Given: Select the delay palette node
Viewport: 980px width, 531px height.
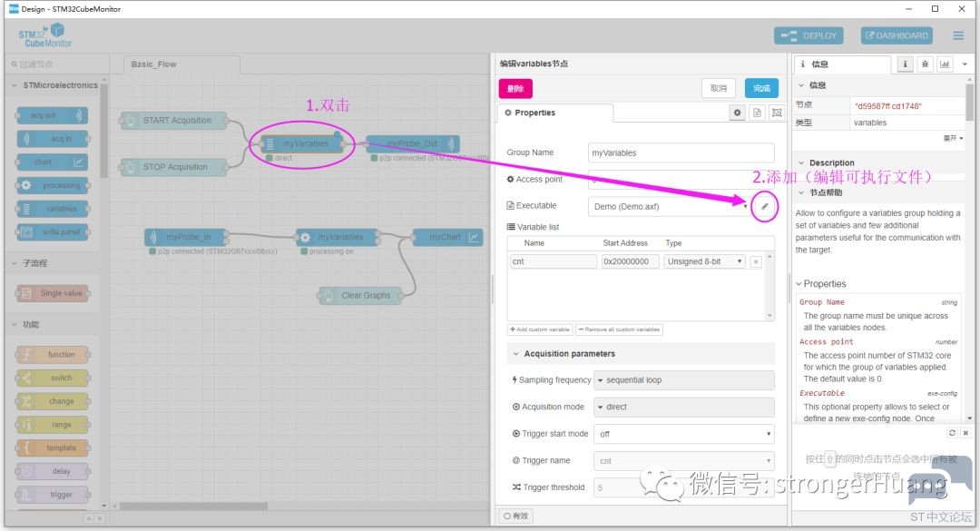Looking at the screenshot, I should (53, 472).
